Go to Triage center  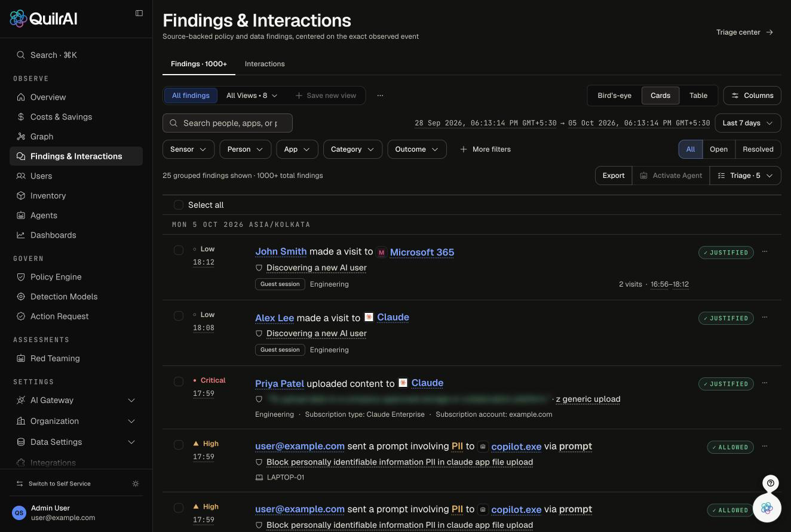tap(745, 32)
